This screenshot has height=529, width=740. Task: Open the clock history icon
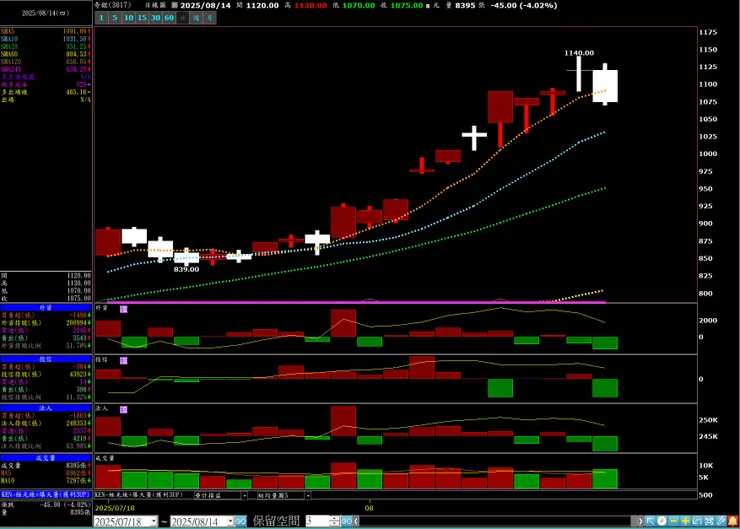[x=662, y=521]
